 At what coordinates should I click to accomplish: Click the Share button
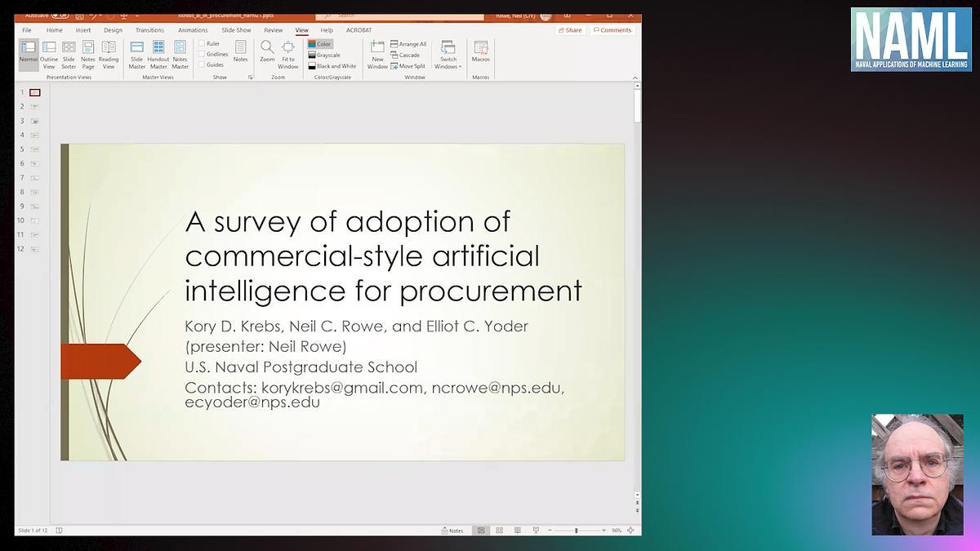coord(570,30)
